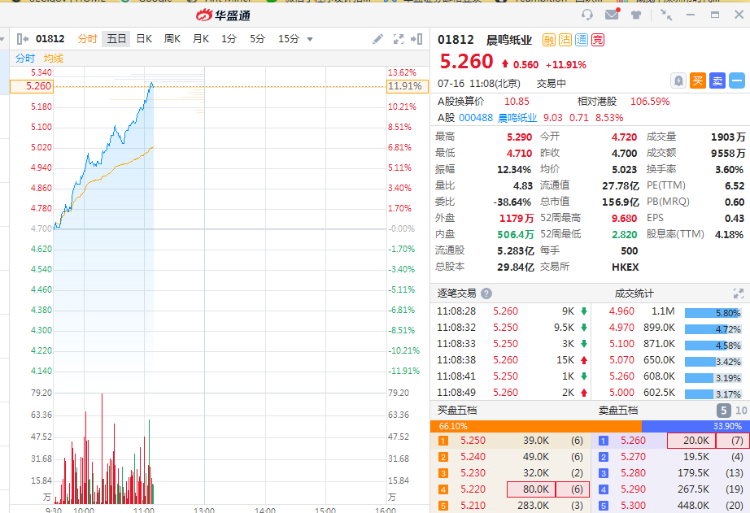Select bid level 5 price 5.210
Image resolution: width=750 pixels, height=513 pixels.
click(x=473, y=505)
